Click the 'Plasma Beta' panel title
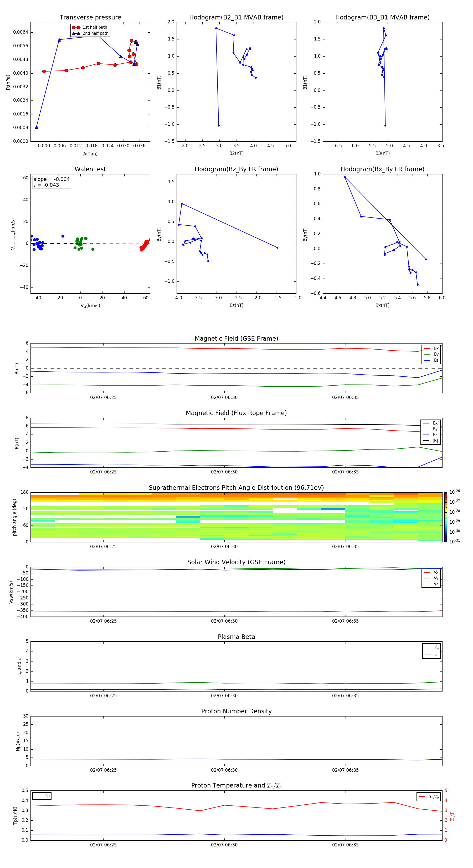This screenshot has height=868, width=473. [x=236, y=637]
